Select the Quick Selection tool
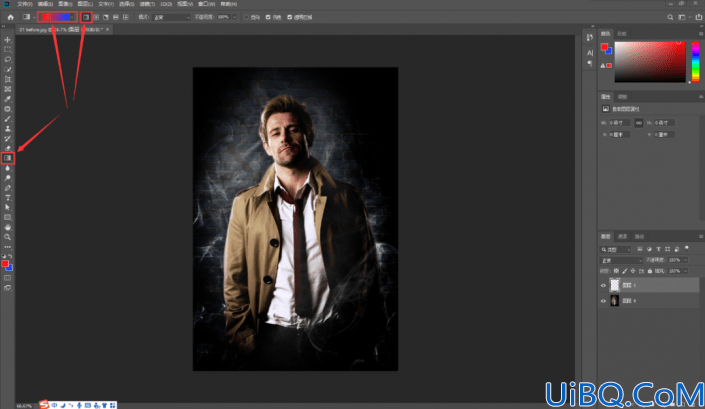This screenshot has height=409, width=705. click(8, 69)
